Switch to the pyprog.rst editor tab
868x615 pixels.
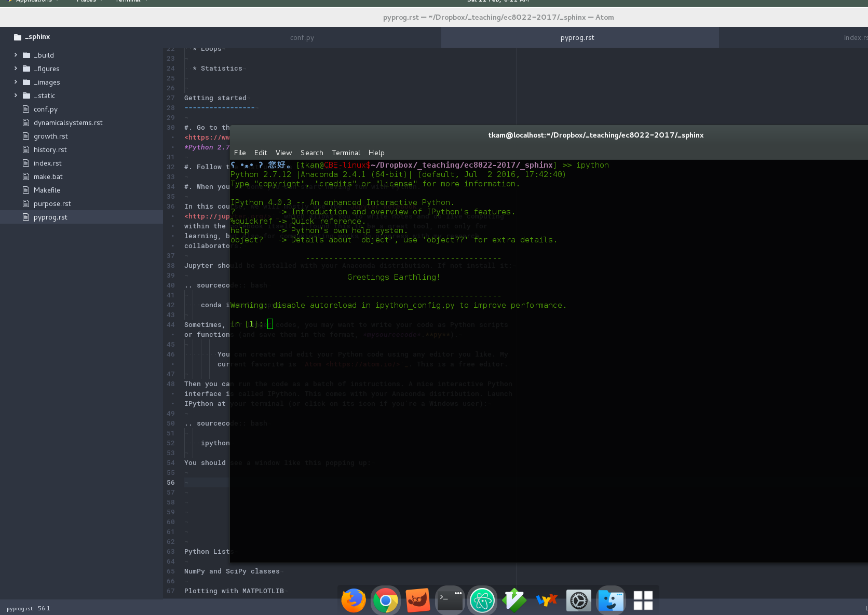click(580, 37)
